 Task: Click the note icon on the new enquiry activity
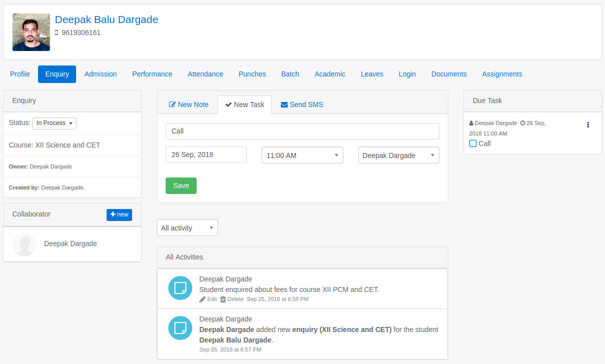[180, 328]
